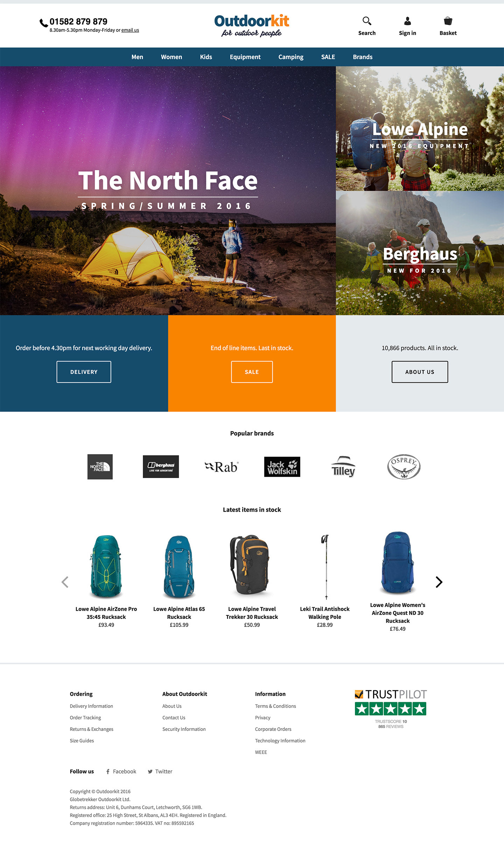The image size is (504, 858).
Task: Open the Camping navigation menu
Action: tap(291, 57)
